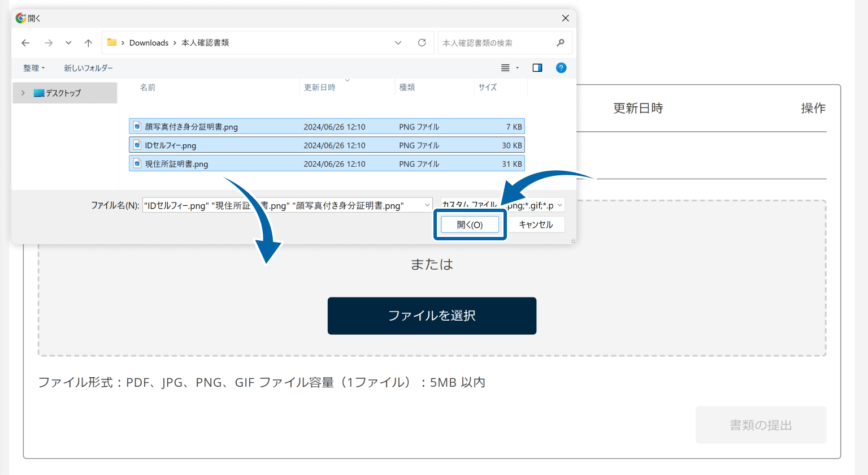
Task: Expand the address bar history dropdown
Action: pyautogui.click(x=398, y=43)
